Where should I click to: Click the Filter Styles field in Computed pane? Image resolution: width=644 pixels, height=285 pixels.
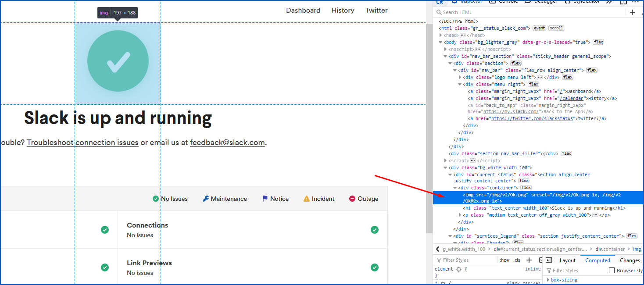click(575, 271)
